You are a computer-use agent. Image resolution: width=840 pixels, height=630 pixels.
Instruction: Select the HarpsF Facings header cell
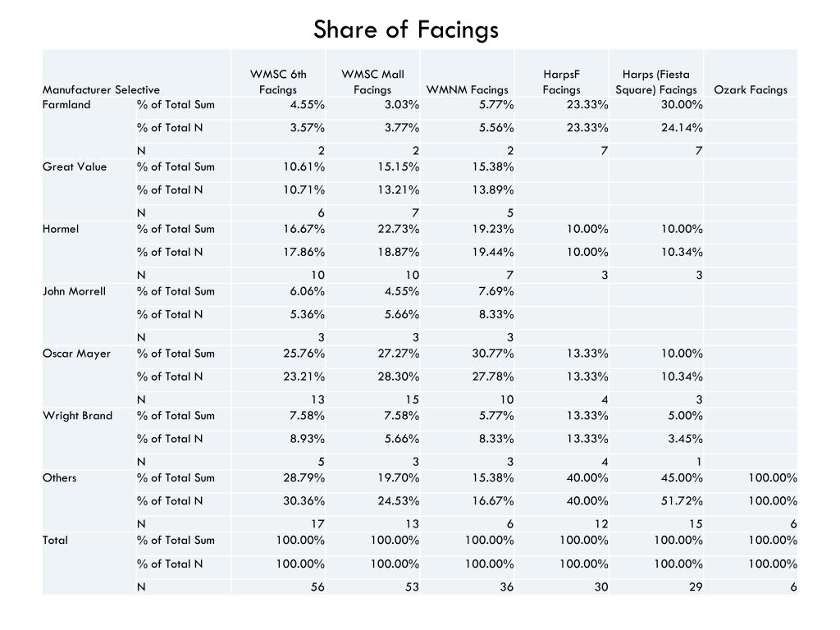point(561,82)
